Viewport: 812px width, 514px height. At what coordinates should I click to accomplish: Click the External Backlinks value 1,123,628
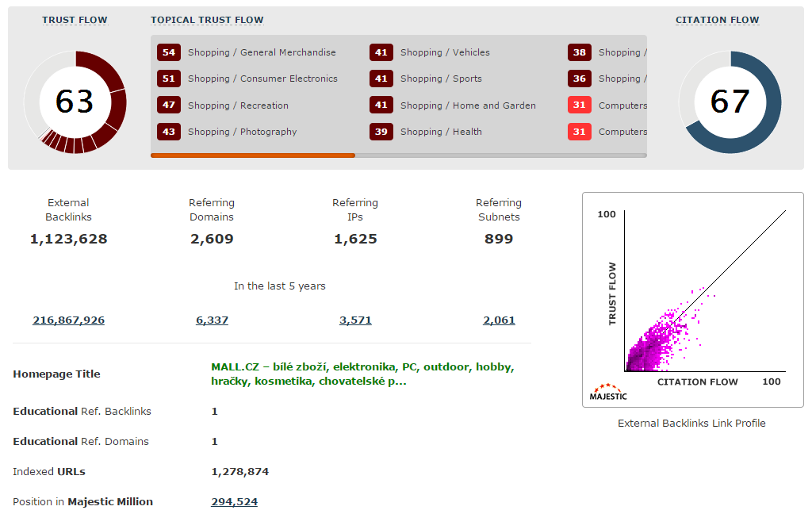point(68,239)
